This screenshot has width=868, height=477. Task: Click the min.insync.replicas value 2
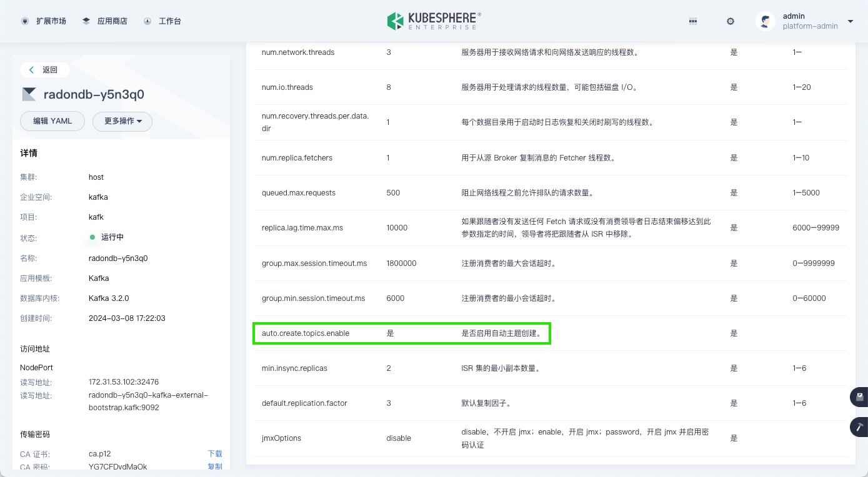click(389, 368)
